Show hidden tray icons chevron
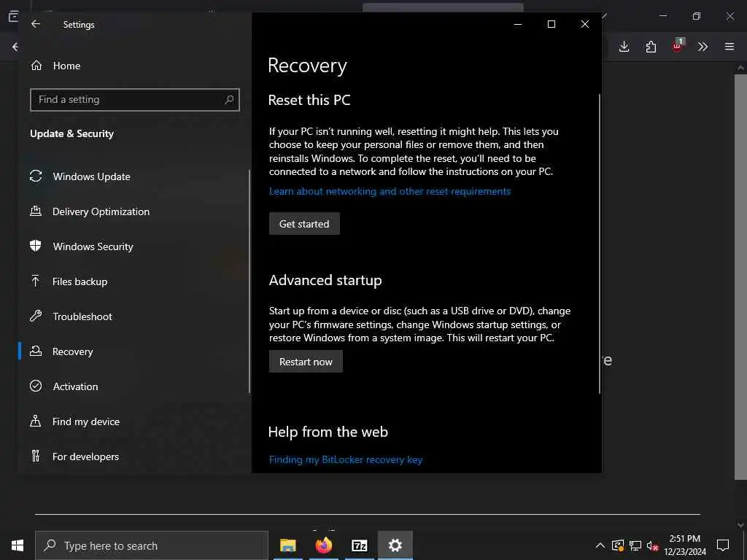The height and width of the screenshot is (560, 747). (x=600, y=545)
